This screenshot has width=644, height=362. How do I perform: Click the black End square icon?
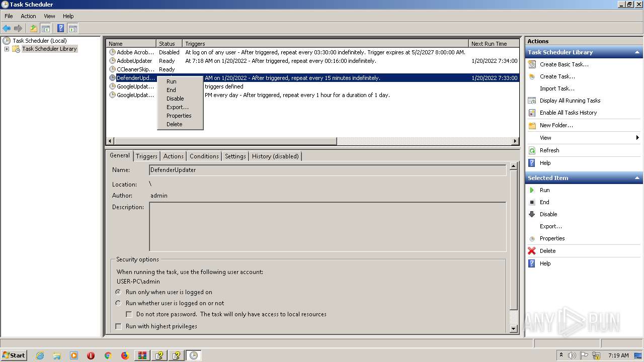(532, 202)
